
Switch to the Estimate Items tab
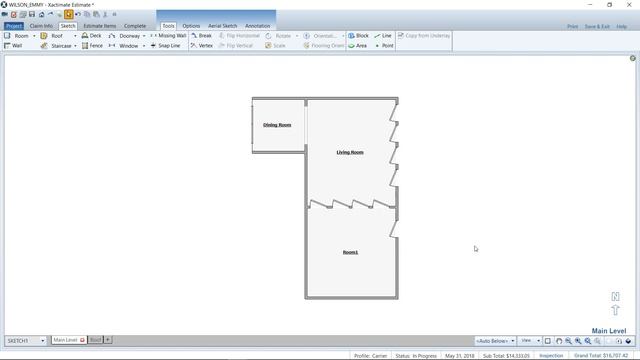[100, 26]
